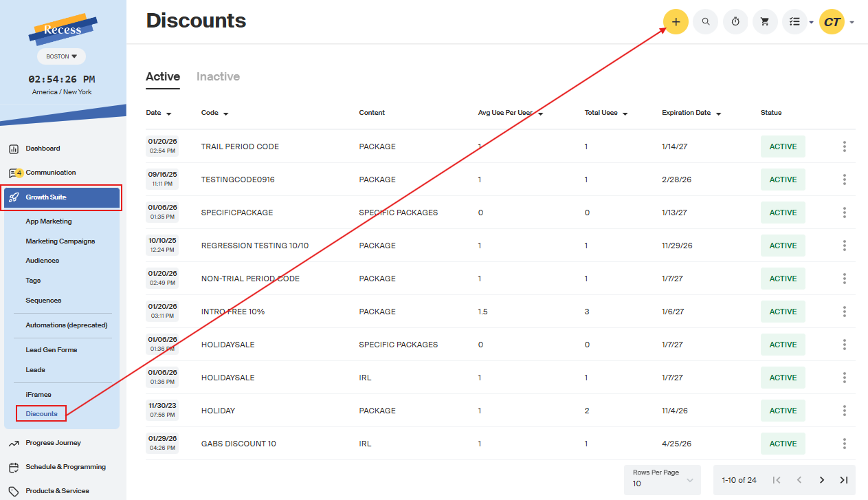
Task: Open the Growth Suite menu item
Action: pyautogui.click(x=63, y=197)
